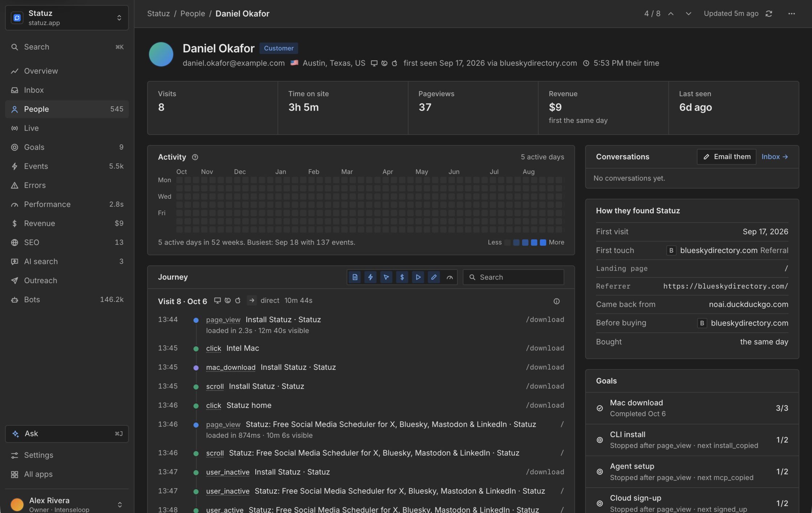Open SEO in the sidebar
Viewport: 812px width, 513px height.
click(67, 242)
